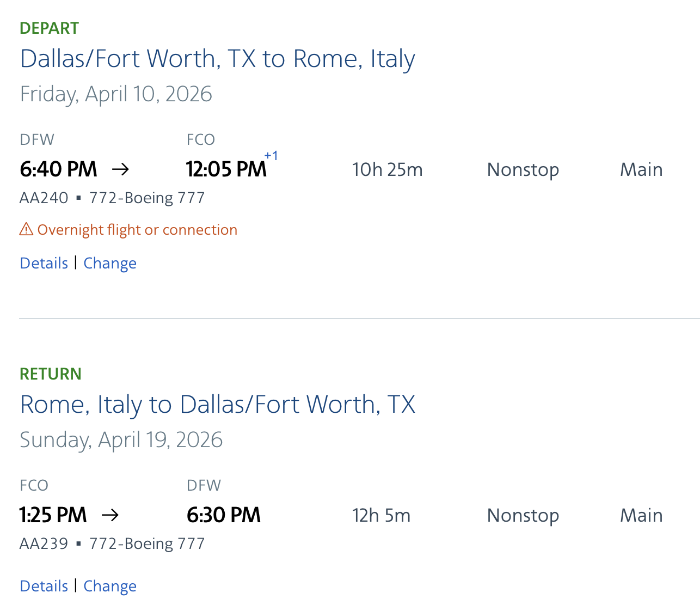Click the "Rome, Italy to Dallas/Fort Worth, TX" heading
The image size is (700, 611).
pyautogui.click(x=218, y=405)
